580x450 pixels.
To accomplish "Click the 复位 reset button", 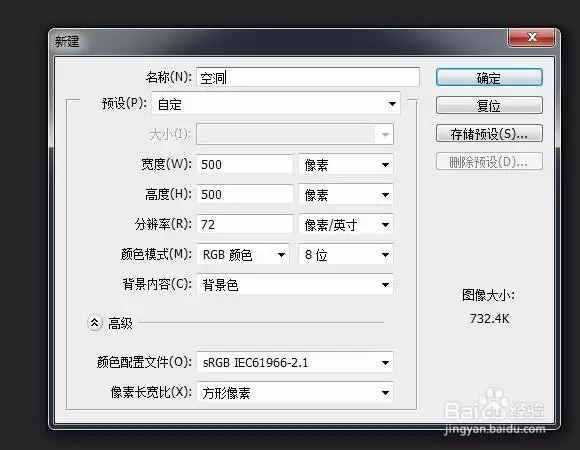I will coord(489,106).
